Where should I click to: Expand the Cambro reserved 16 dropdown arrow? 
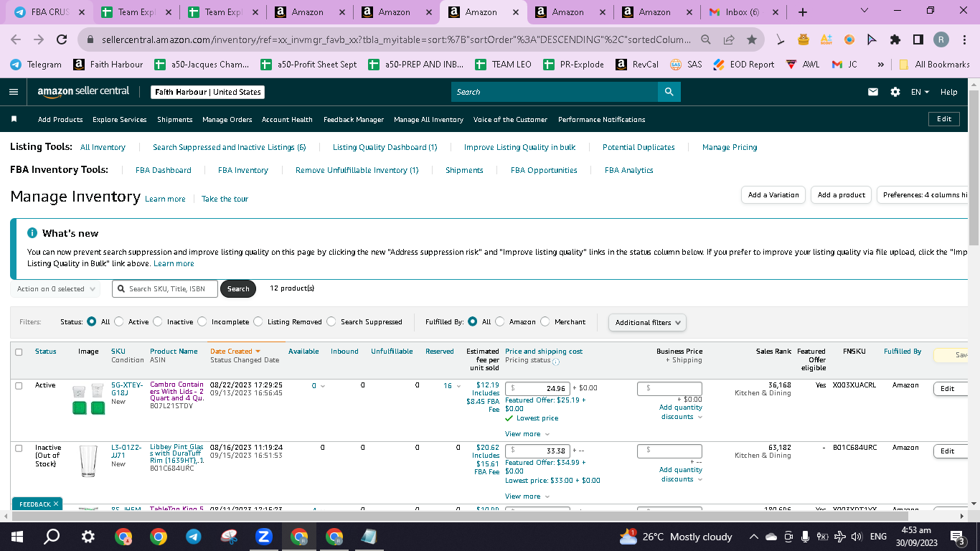click(x=458, y=386)
